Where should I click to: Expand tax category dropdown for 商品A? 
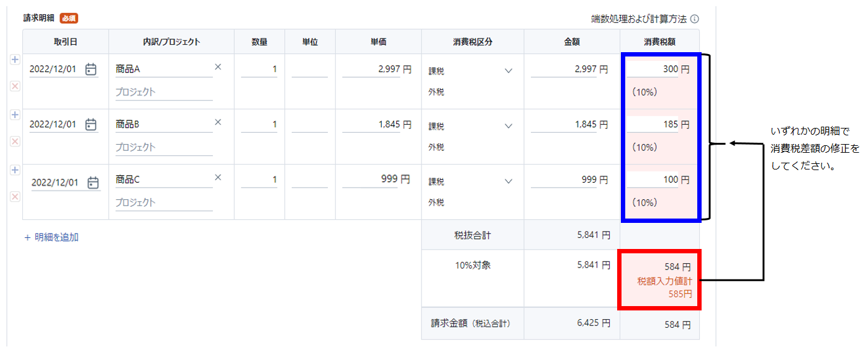509,71
